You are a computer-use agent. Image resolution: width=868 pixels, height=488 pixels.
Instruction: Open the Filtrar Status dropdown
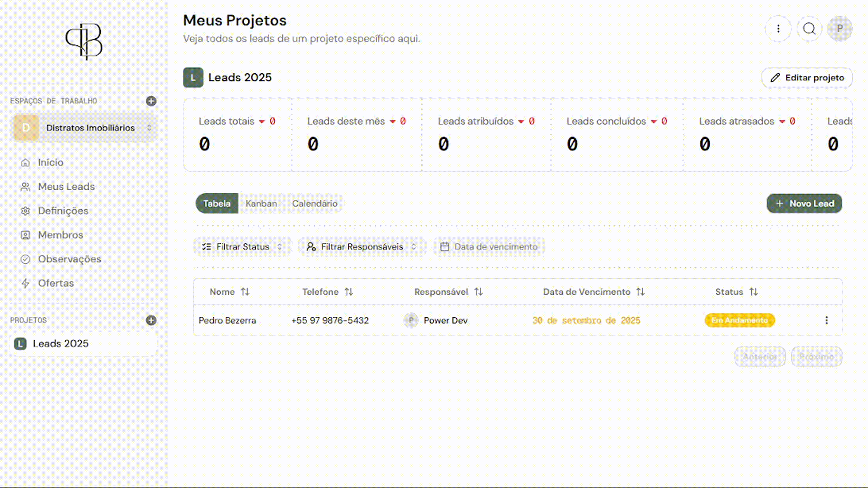242,246
